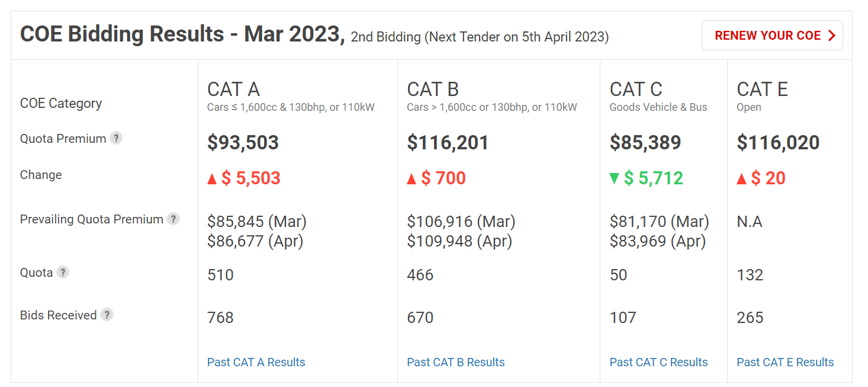Click the red up arrow beside CAT A change
This screenshot has height=387, width=868.
212,178
